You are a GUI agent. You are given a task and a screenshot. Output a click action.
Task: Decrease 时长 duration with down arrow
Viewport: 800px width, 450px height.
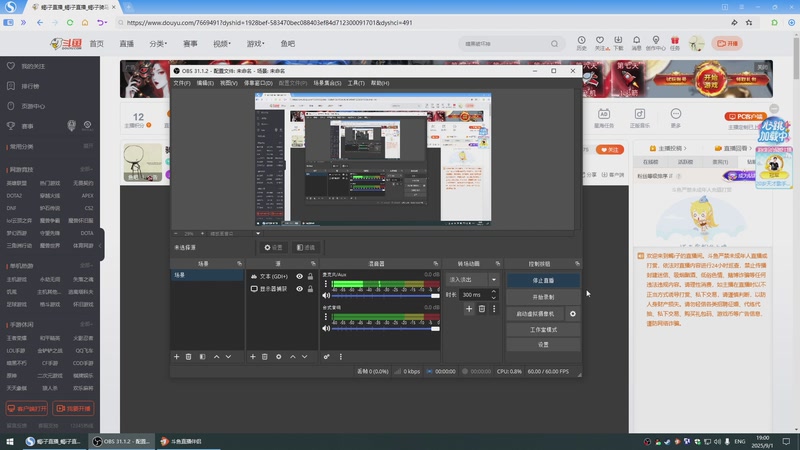pos(493,297)
